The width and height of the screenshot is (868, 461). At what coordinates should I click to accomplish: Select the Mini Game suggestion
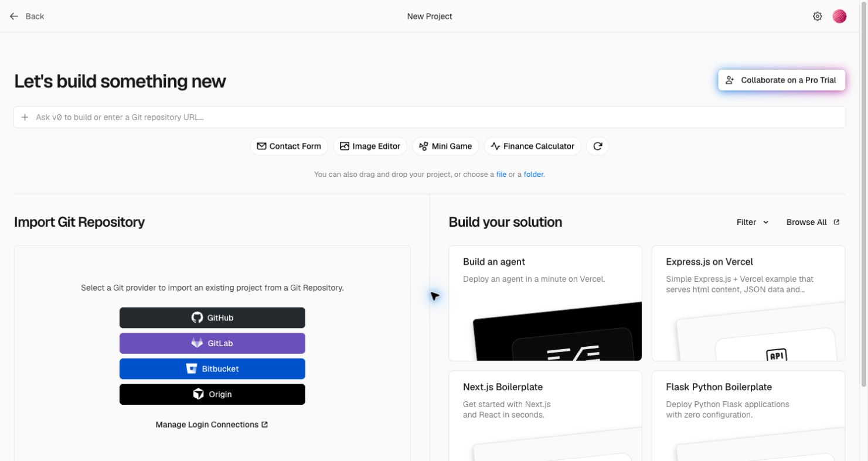[x=445, y=146]
